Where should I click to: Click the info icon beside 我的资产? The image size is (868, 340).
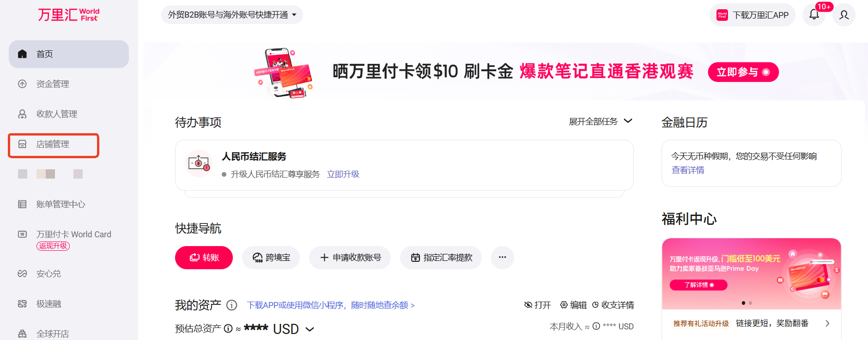(x=232, y=305)
